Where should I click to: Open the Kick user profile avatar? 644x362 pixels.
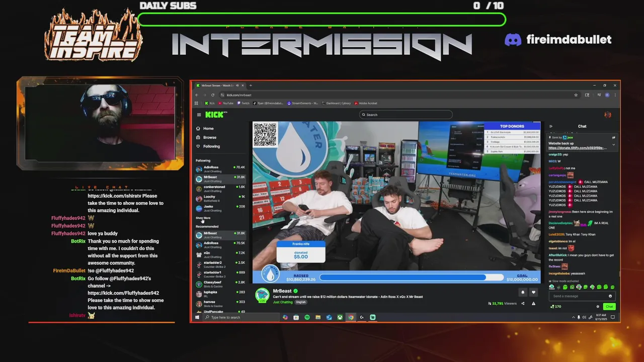point(608,115)
